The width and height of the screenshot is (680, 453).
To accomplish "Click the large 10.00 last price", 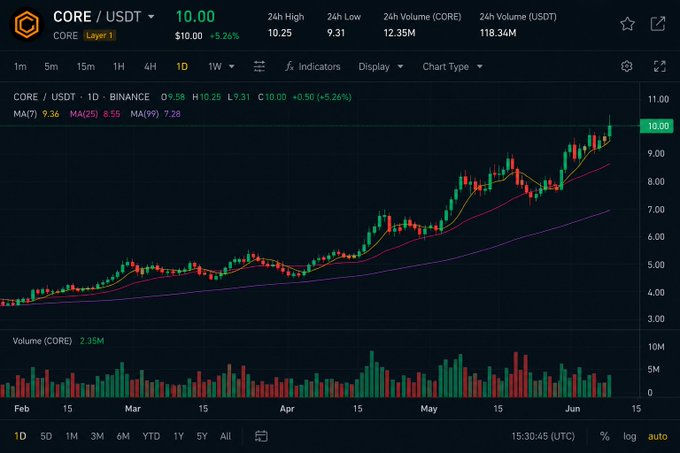I will 195,17.
